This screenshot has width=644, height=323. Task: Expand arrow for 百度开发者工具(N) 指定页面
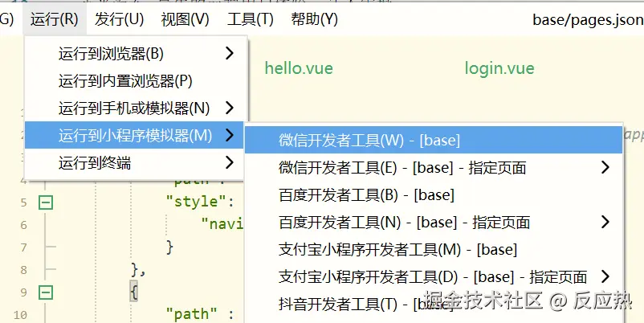[605, 222]
